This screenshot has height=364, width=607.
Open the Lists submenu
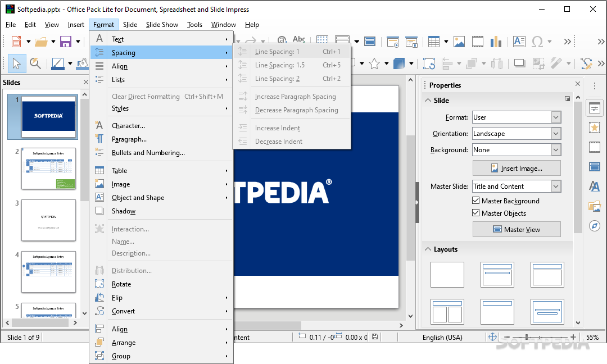(162, 80)
